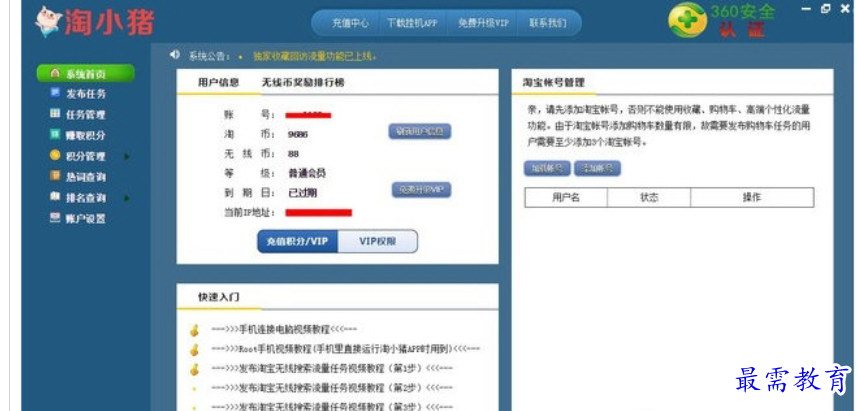Click the level value 普通会员
The height and width of the screenshot is (411, 857).
point(307,173)
